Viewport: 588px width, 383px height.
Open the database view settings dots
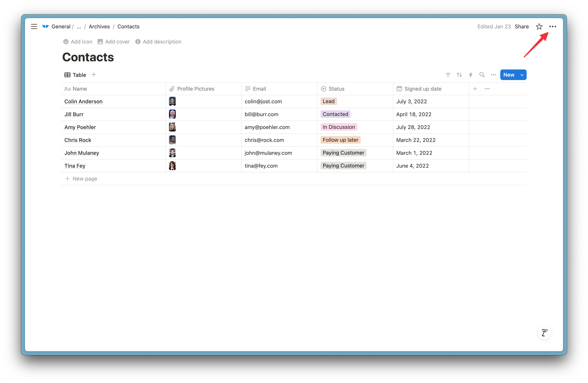[x=493, y=75]
